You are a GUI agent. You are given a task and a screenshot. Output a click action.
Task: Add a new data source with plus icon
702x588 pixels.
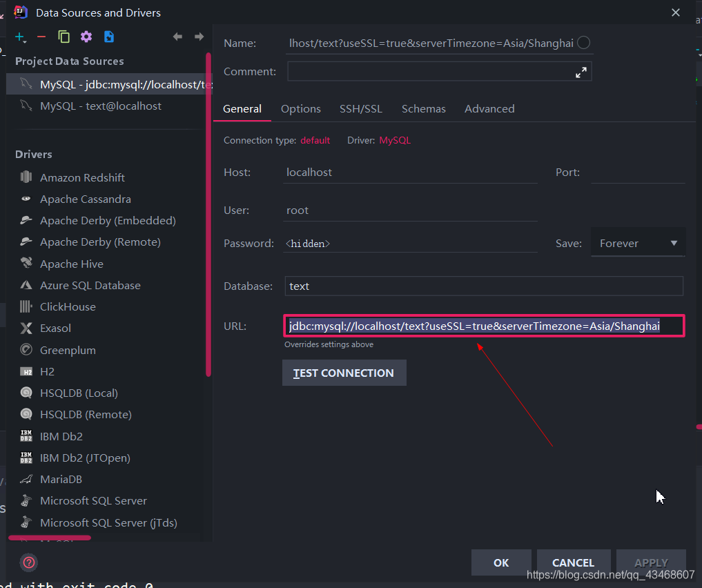tap(20, 37)
